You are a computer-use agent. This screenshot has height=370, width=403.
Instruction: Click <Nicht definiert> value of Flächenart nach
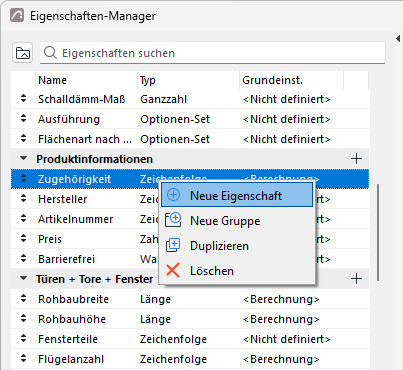(287, 139)
